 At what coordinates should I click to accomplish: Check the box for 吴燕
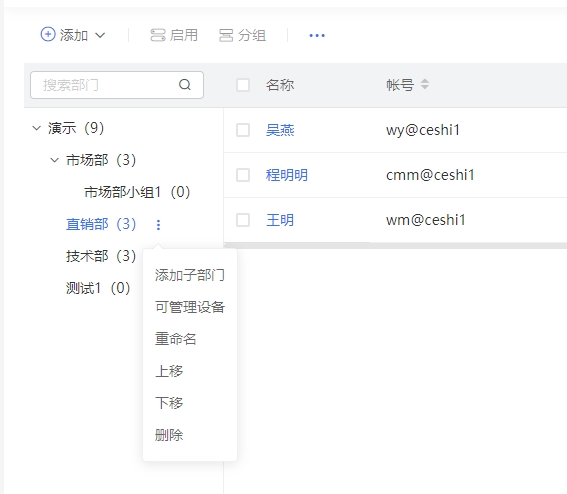pyautogui.click(x=243, y=130)
